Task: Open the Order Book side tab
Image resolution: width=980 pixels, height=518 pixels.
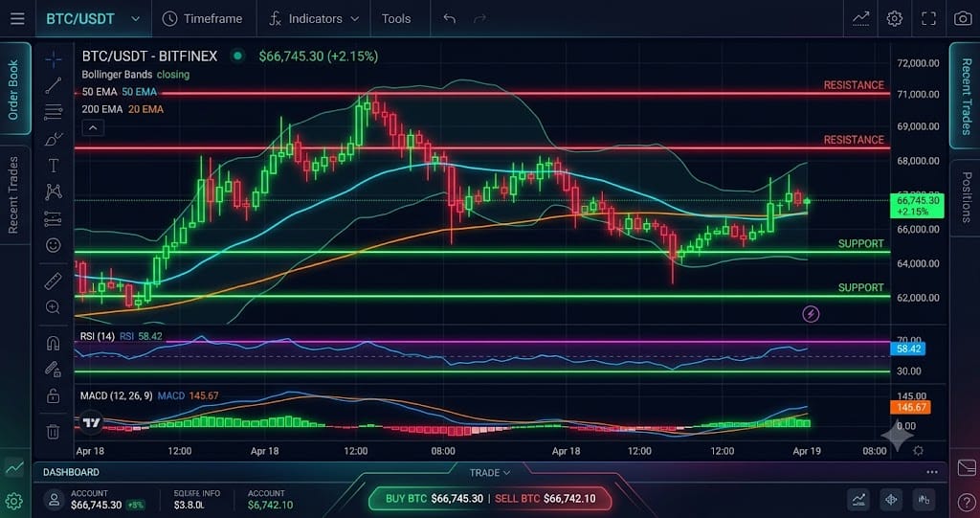Action: pos(13,89)
